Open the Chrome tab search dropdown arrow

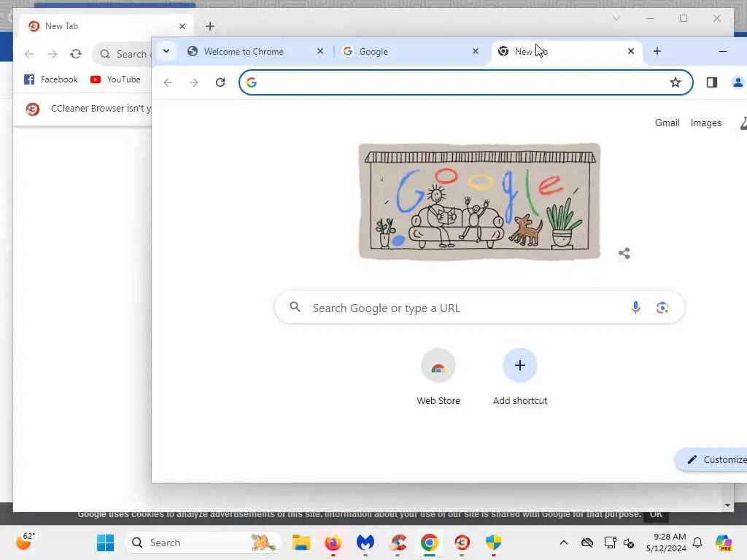(x=166, y=51)
